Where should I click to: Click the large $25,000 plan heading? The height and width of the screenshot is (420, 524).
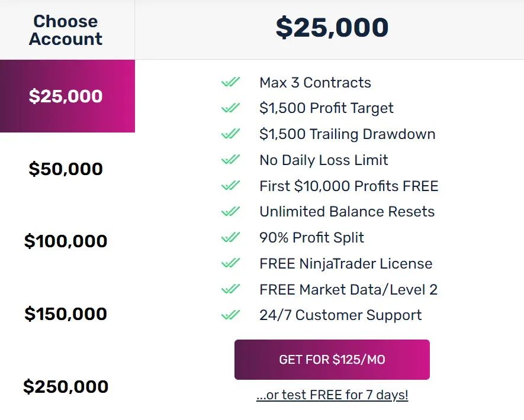point(332,27)
